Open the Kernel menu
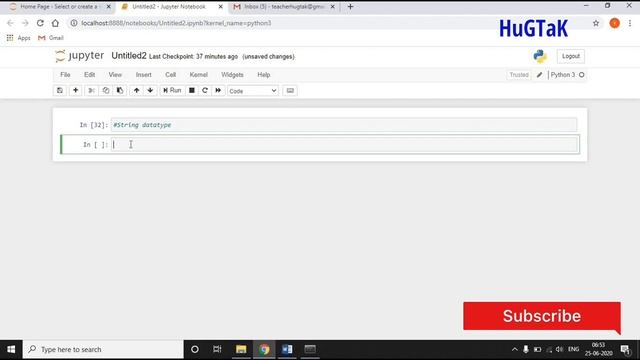The image size is (640, 360). click(x=199, y=75)
